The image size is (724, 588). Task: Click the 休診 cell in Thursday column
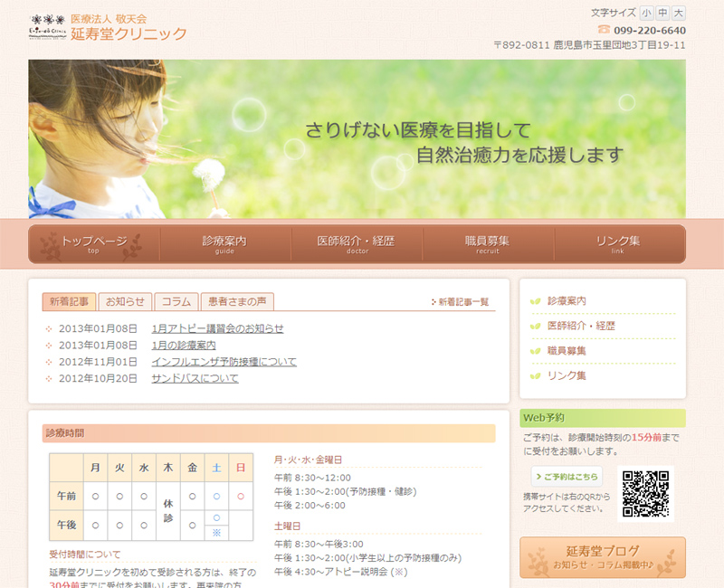[x=168, y=511]
